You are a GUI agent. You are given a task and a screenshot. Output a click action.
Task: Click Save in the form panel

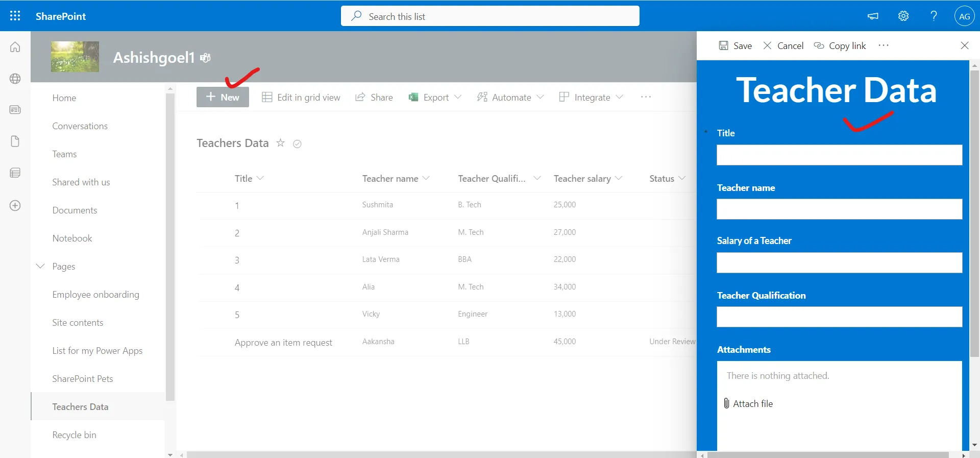736,45
